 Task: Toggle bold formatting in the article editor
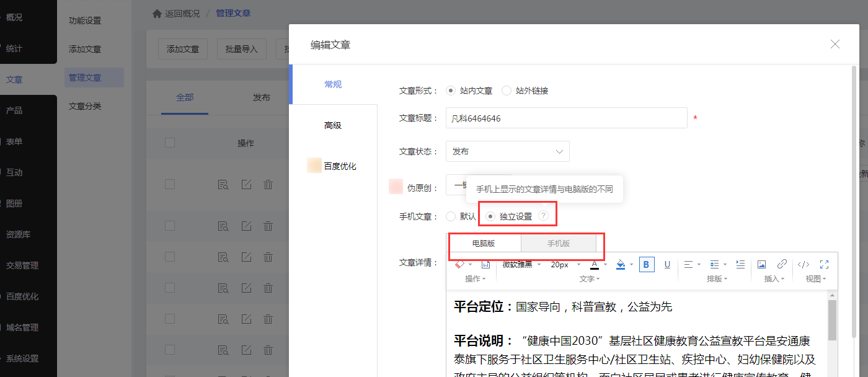tap(647, 265)
